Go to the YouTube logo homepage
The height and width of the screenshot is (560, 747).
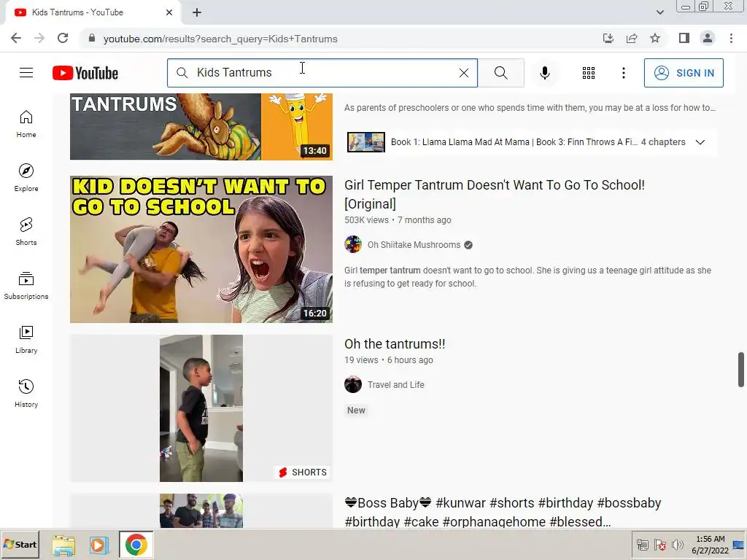(85, 73)
